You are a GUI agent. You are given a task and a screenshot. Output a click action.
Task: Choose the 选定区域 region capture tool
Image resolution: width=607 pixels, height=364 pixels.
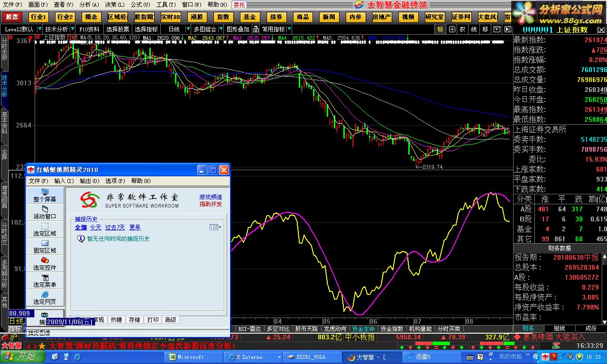coord(45,229)
